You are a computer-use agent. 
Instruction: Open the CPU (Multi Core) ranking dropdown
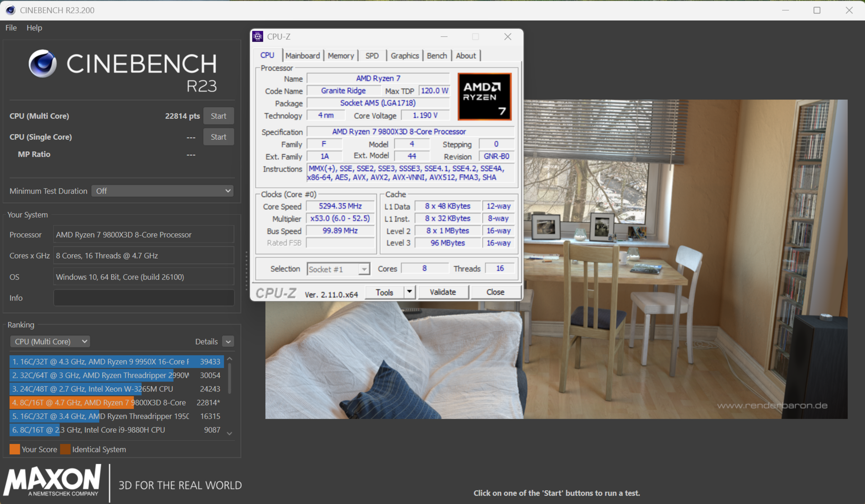(50, 341)
